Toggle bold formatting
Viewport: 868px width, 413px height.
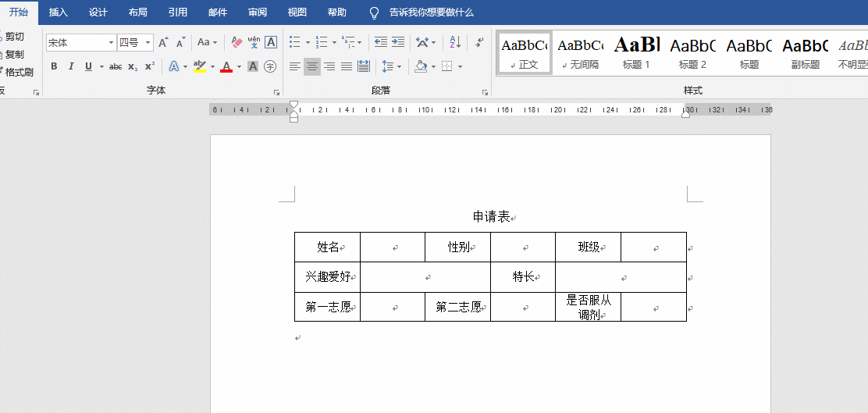55,66
